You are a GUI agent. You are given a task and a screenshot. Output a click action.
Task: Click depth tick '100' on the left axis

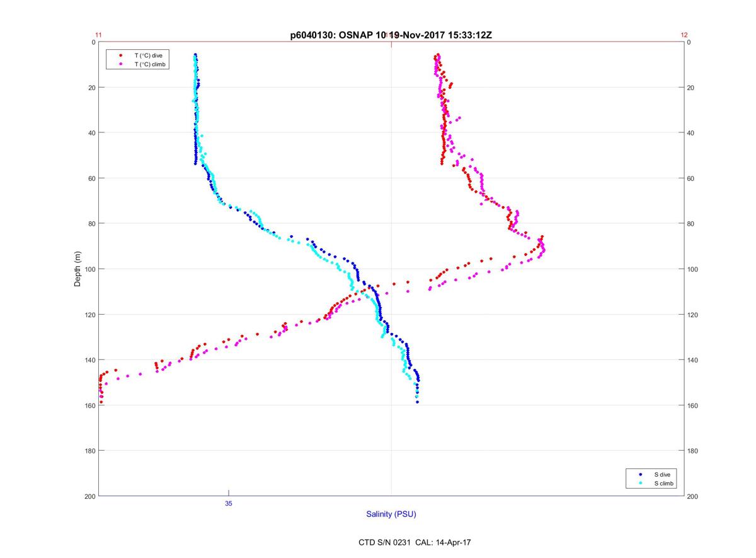89,269
